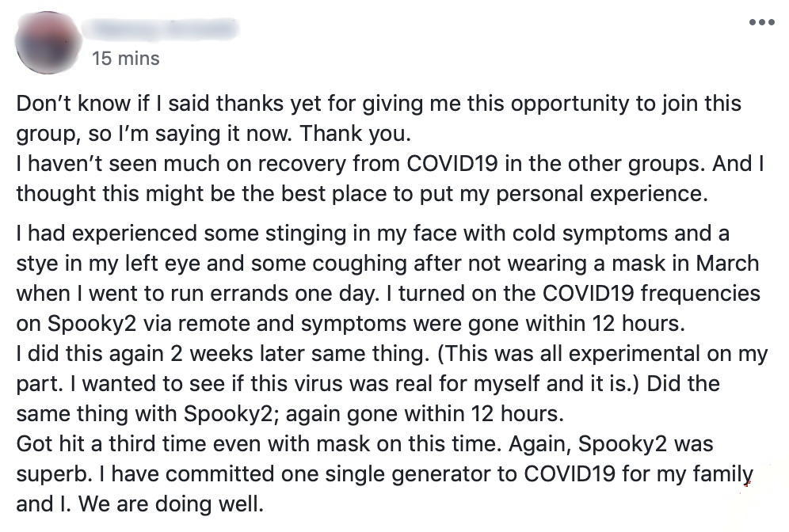Image resolution: width=789 pixels, height=532 pixels.
Task: Click the line starting "part. I wanted to see"
Action: coord(368,383)
